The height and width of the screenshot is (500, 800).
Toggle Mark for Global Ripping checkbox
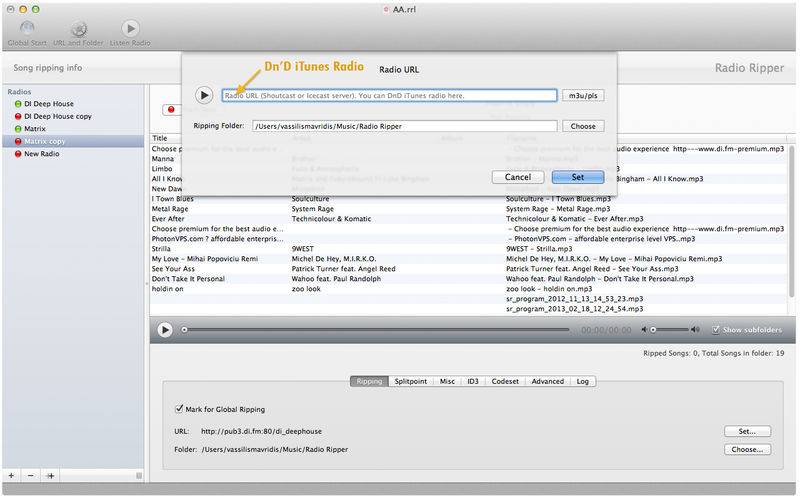click(179, 409)
